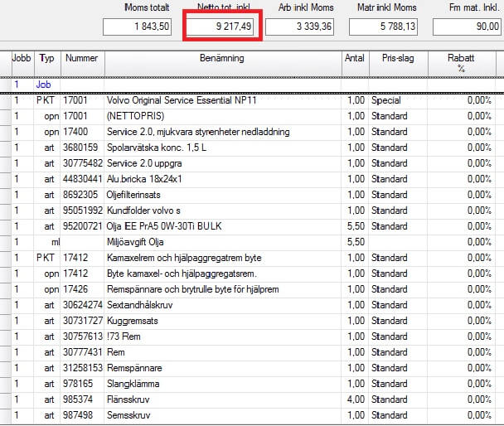Click the Typ column header
The height and width of the screenshot is (426, 504).
tap(47, 60)
